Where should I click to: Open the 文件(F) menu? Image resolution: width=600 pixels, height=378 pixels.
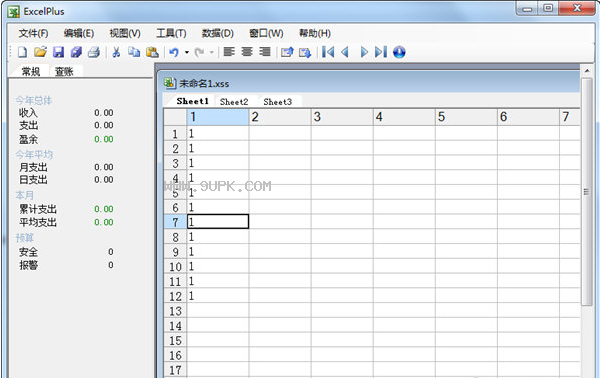33,34
